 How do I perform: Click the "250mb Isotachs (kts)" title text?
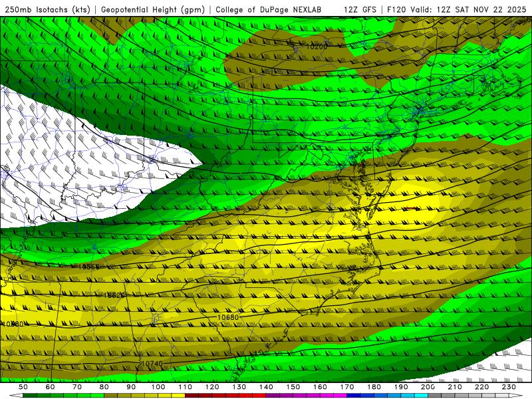[47, 10]
